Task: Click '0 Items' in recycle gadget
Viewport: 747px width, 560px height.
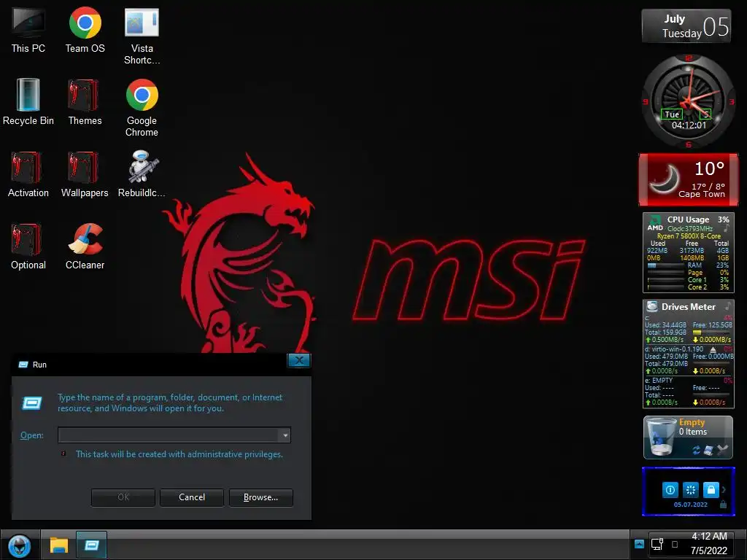Action: pyautogui.click(x=693, y=432)
